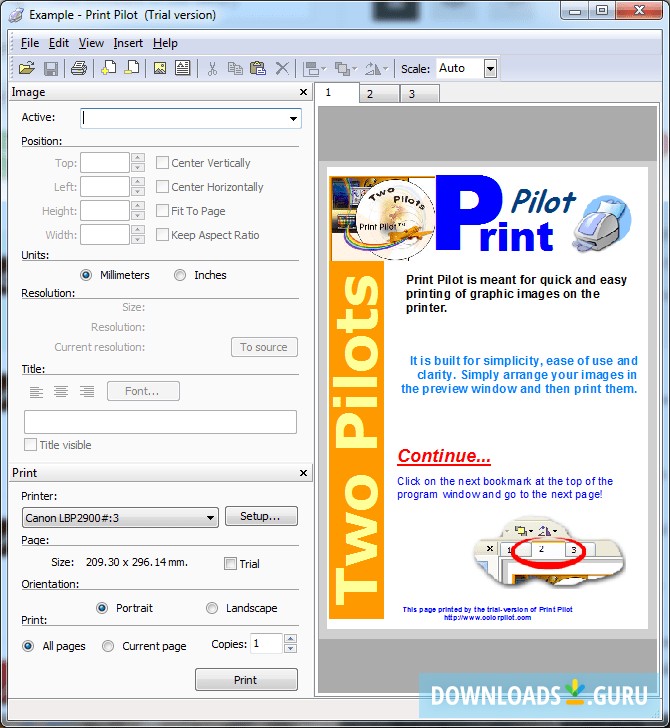This screenshot has height=728, width=670.
Task: Decrease the Copies count with the down arrow
Action: (x=290, y=648)
